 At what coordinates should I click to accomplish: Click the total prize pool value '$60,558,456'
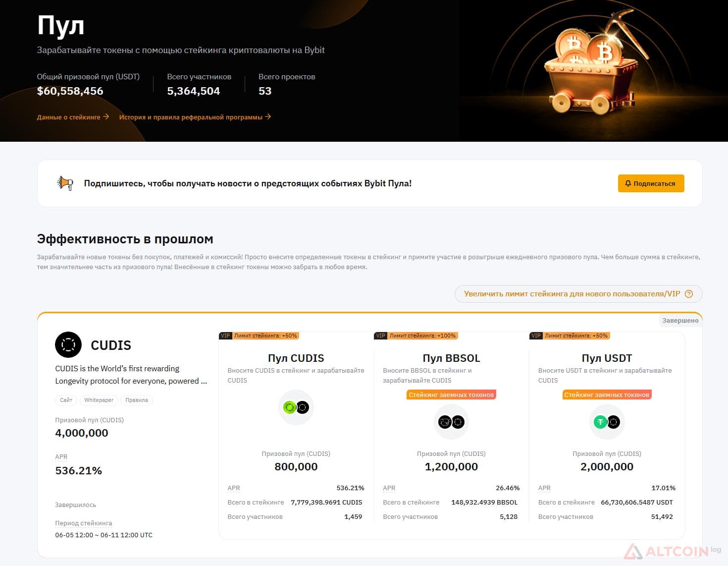point(70,91)
